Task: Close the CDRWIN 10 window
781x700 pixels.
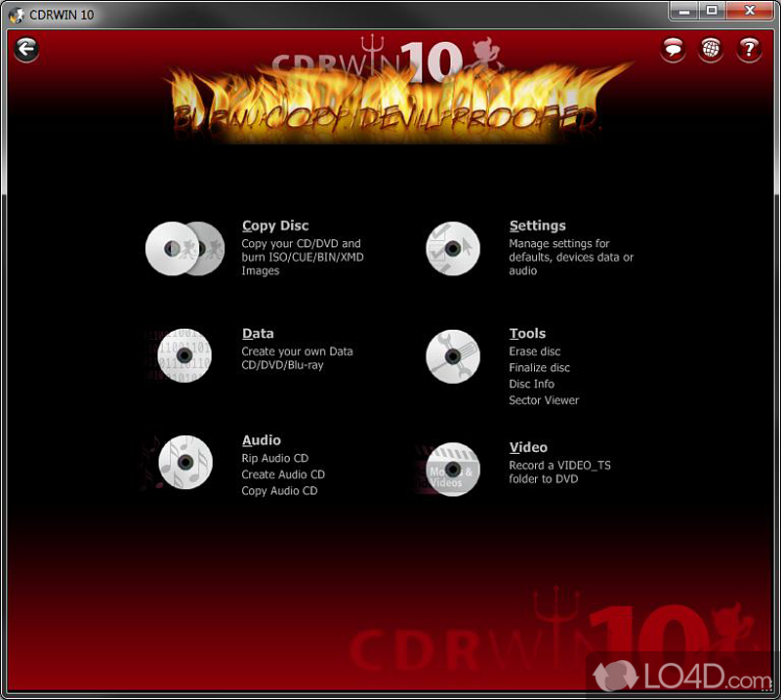Action: 750,11
